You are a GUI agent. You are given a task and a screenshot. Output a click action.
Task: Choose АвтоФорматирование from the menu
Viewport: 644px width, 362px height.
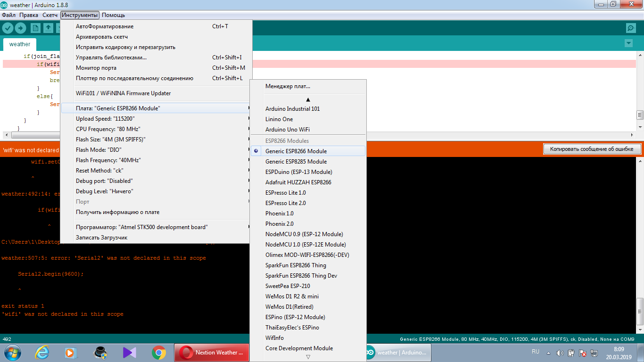tap(156, 26)
